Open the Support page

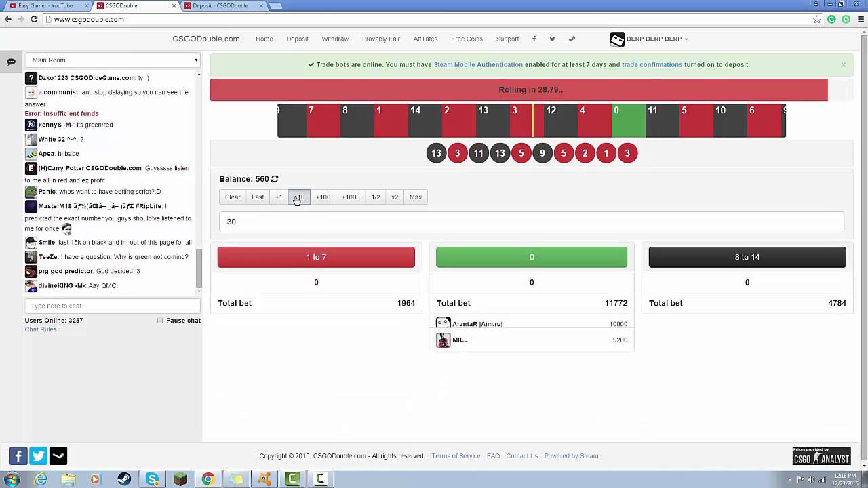tap(507, 39)
